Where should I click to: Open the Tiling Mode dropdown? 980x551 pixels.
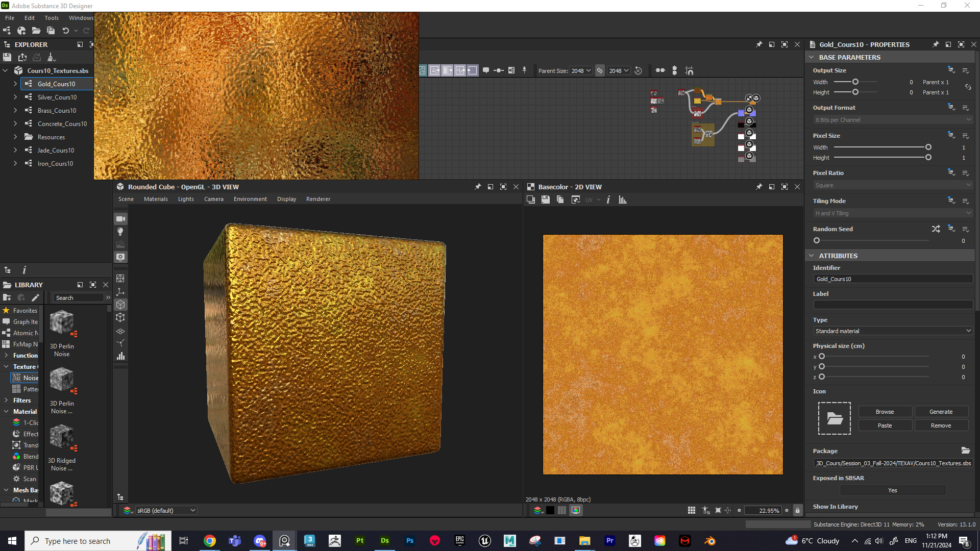[x=892, y=213]
